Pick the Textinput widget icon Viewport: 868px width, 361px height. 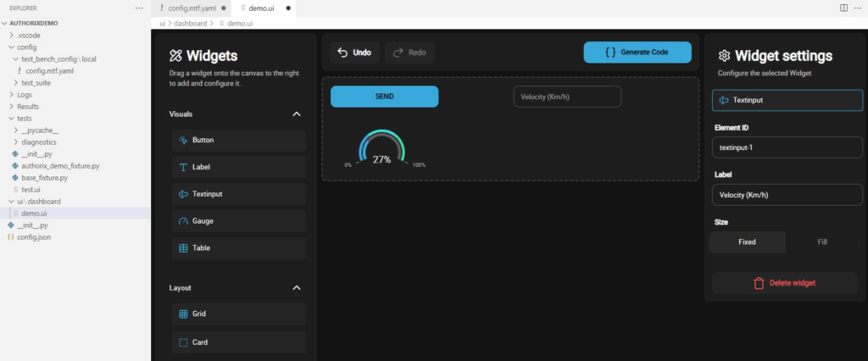click(x=183, y=194)
